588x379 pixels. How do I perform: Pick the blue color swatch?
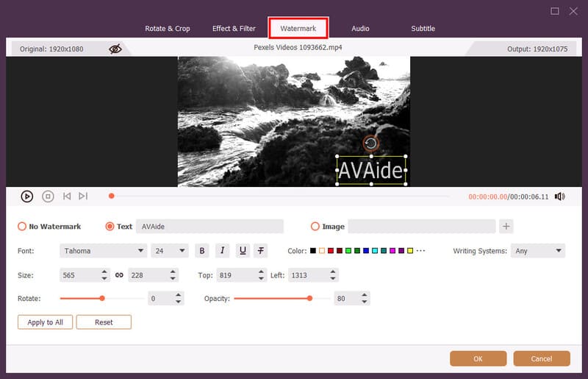pyautogui.click(x=366, y=250)
